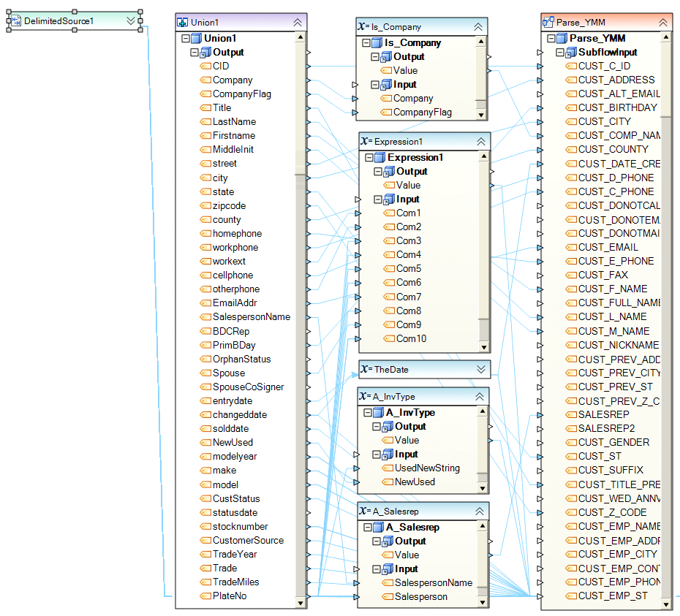Collapse the Expression1 Input tree node
Screen dimensions: 680x616
click(378, 199)
